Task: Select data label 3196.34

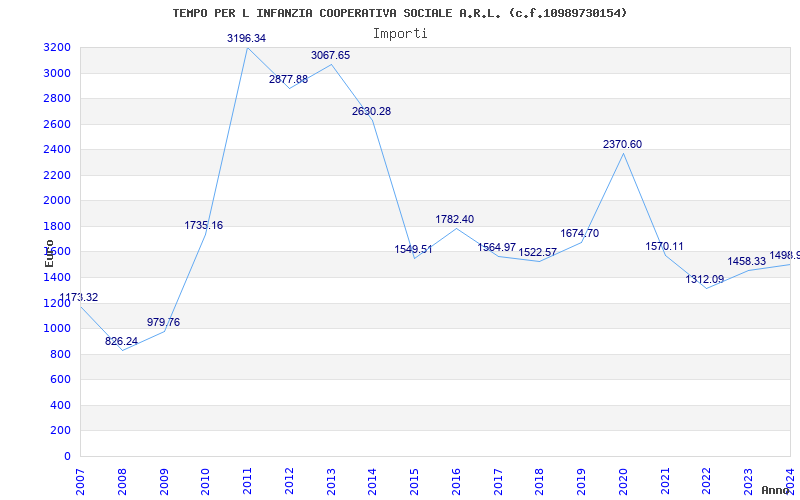Action: click(x=246, y=38)
